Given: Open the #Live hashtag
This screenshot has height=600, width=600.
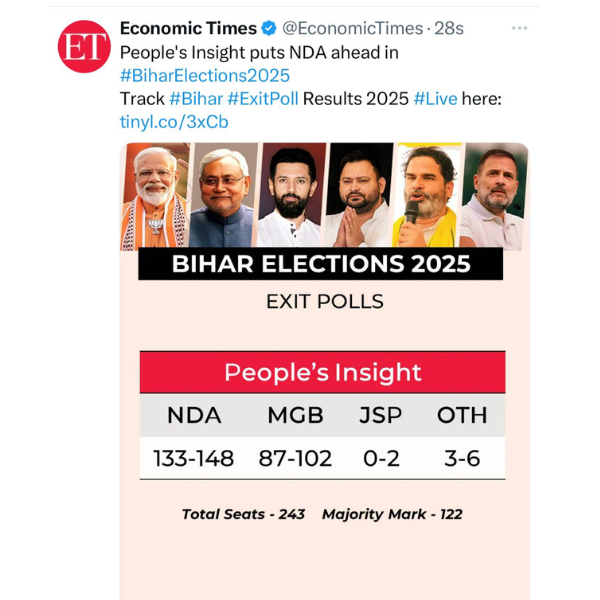Looking at the screenshot, I should tap(437, 98).
